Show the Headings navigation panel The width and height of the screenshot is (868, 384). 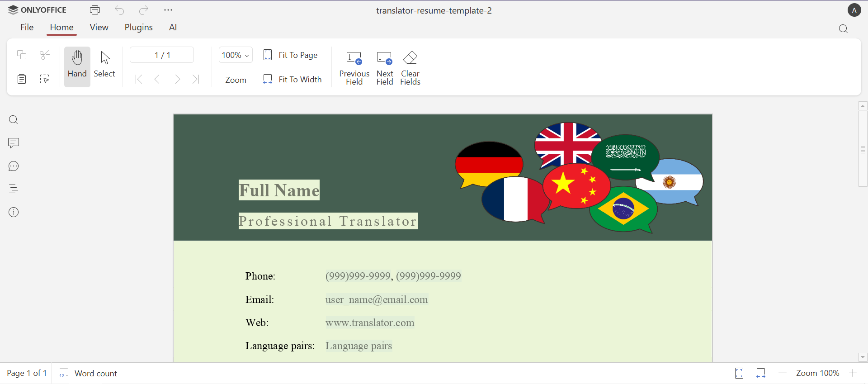(x=14, y=189)
